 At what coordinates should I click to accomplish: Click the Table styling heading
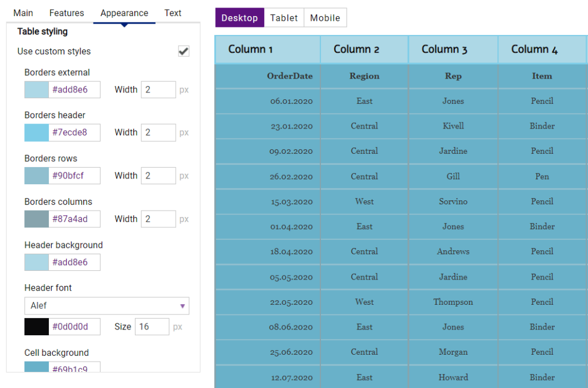42,32
